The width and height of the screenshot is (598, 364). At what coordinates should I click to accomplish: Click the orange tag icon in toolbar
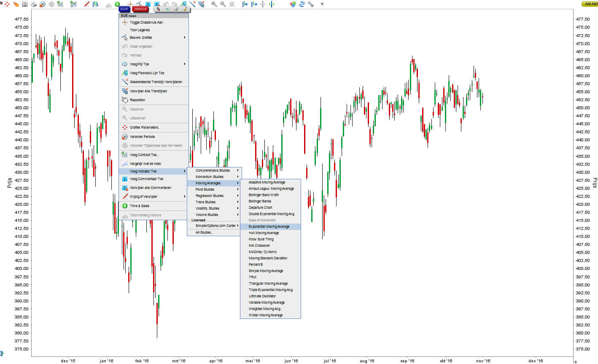[16, 4]
